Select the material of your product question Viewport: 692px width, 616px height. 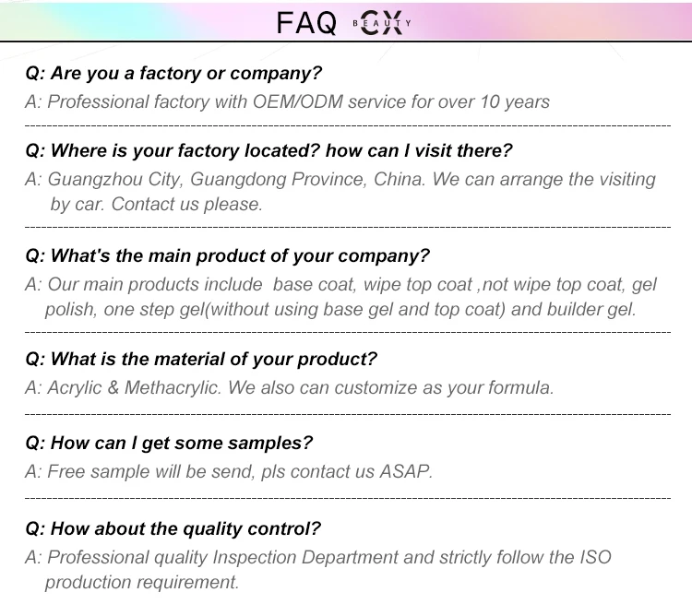click(201, 359)
